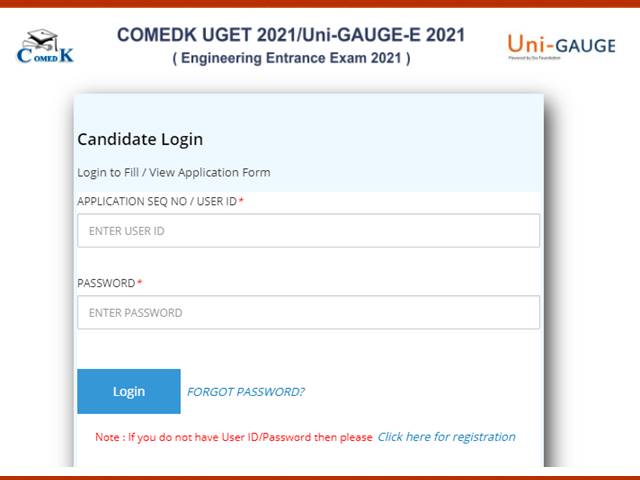The image size is (640, 480).
Task: Open the Click here for registration link
Action: (x=446, y=437)
